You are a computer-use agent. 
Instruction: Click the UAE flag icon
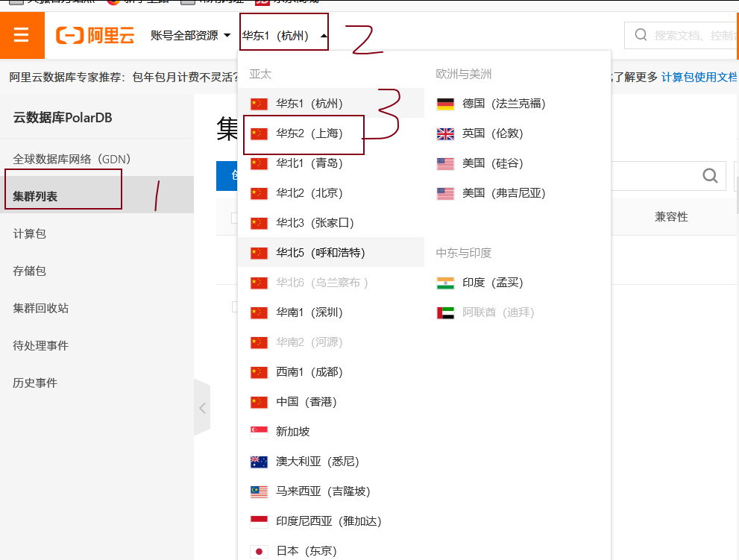coord(445,312)
